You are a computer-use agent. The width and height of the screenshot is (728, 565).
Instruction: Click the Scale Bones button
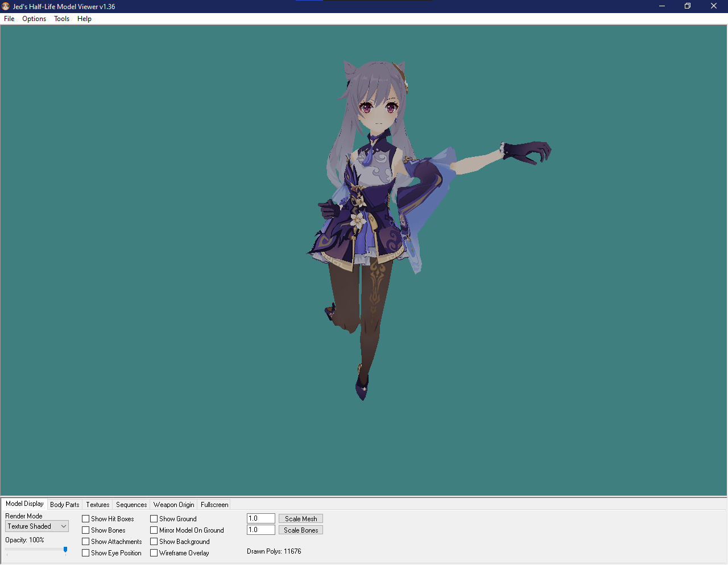coord(301,530)
